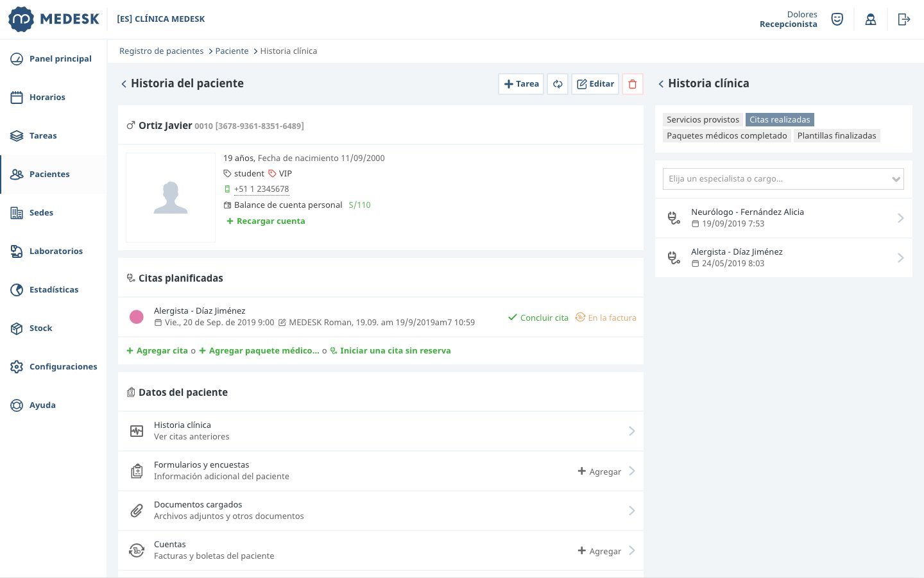Click the Recargar cuenta link

(270, 221)
